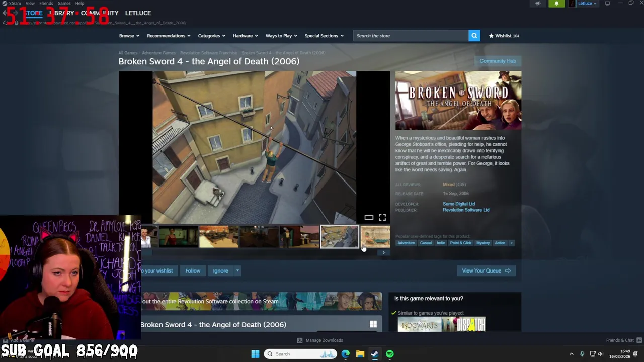Expand the Special Sections dropdown
Viewport: 644px width, 362px height.
[x=324, y=36]
